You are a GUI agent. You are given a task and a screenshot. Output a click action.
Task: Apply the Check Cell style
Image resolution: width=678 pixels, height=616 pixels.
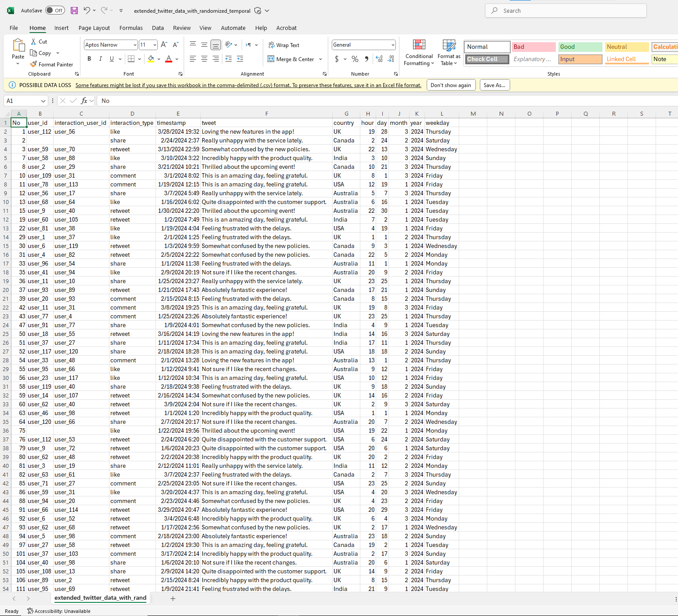pos(487,59)
